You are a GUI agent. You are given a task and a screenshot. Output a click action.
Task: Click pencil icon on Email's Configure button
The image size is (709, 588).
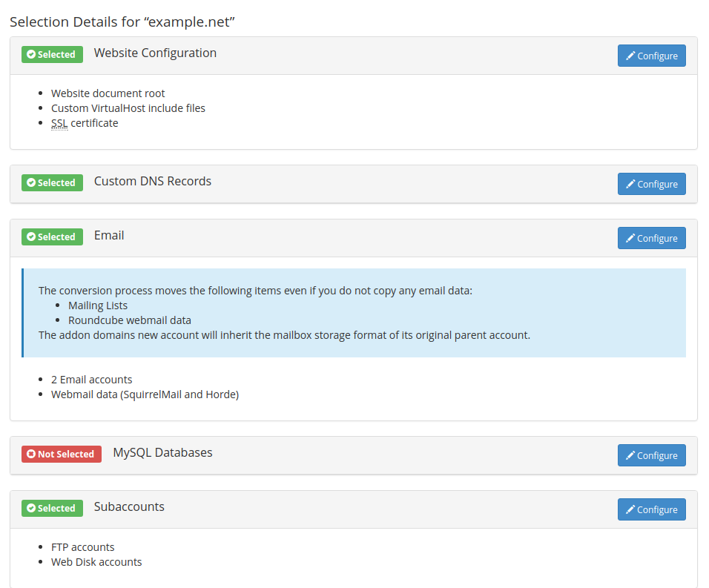[x=630, y=238]
